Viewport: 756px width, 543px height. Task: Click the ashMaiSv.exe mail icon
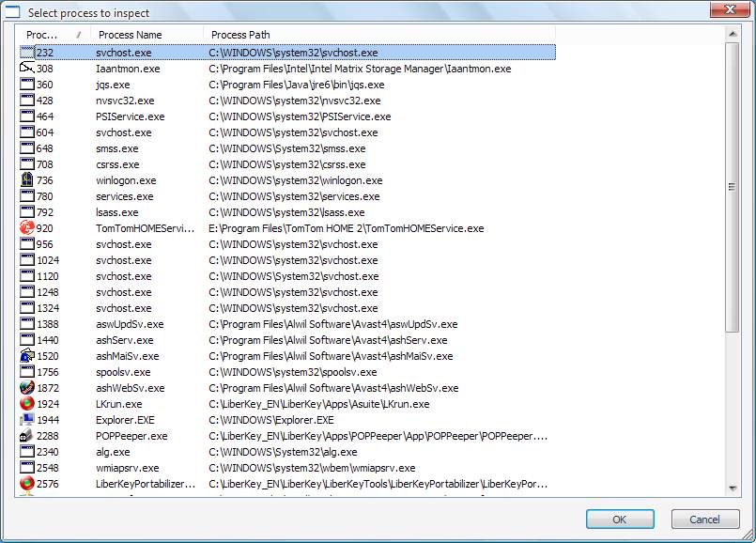[27, 356]
